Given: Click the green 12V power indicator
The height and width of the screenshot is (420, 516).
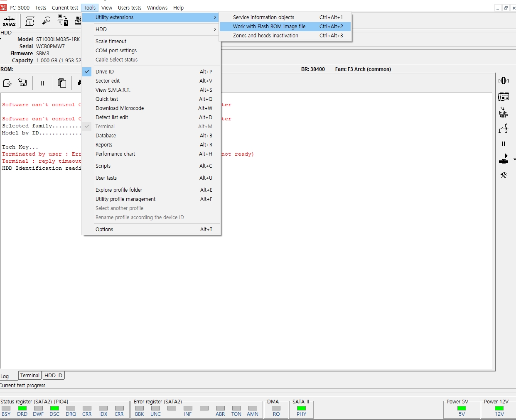Looking at the screenshot, I should point(499,408).
